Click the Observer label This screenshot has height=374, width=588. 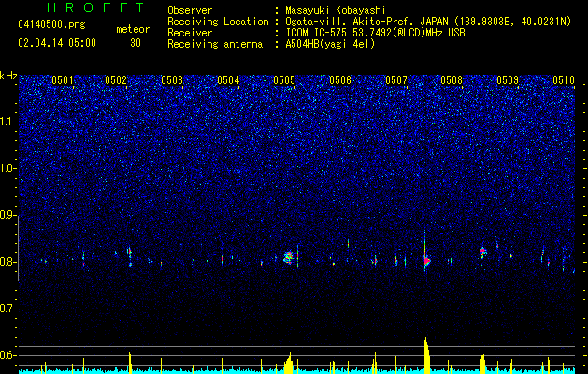(x=190, y=10)
